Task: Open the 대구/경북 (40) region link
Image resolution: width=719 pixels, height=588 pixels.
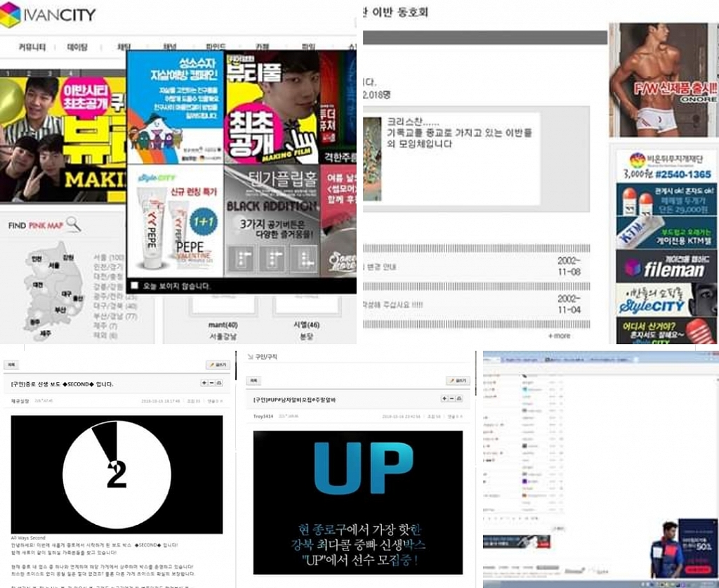Action: 115,306
